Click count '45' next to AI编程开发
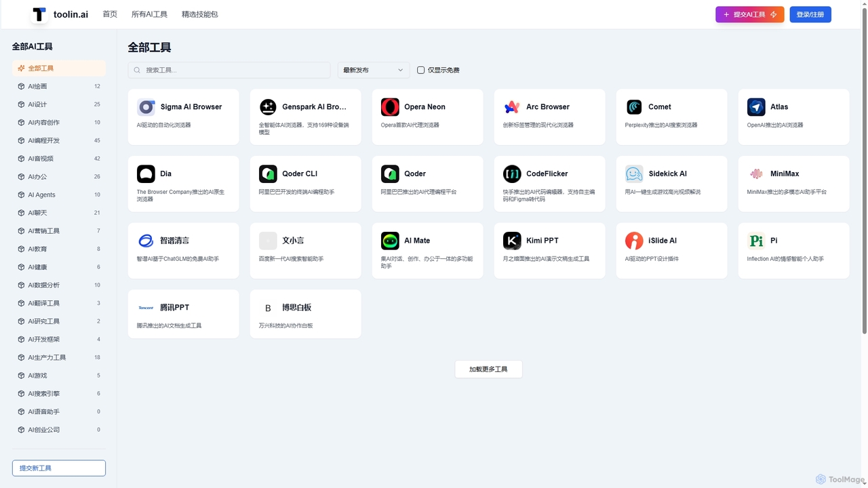The image size is (868, 488). click(97, 141)
